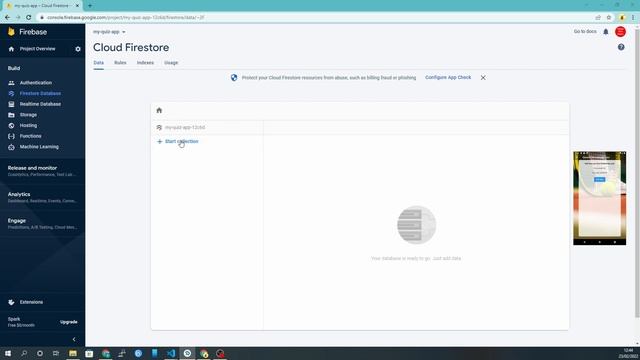Expand the Analytics section
Image resolution: width=640 pixels, height=360 pixels.
42,197
